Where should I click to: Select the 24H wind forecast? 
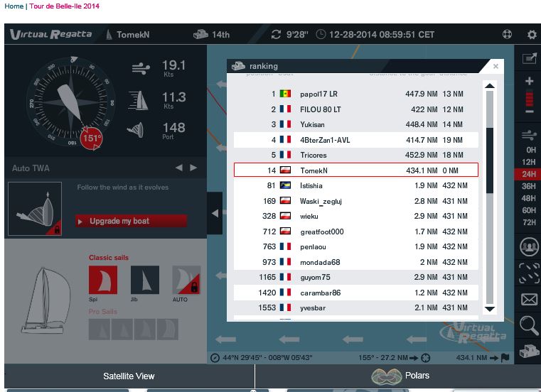tap(528, 174)
